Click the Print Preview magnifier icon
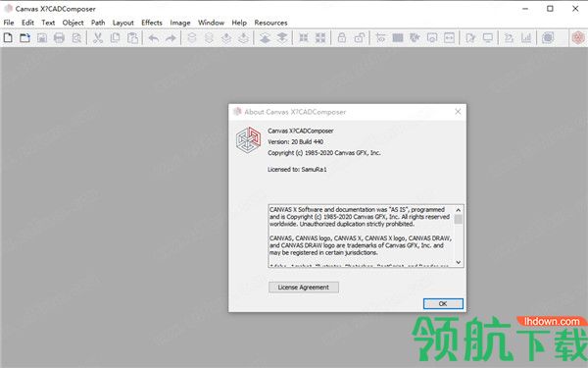The image size is (588, 368). tap(76, 37)
